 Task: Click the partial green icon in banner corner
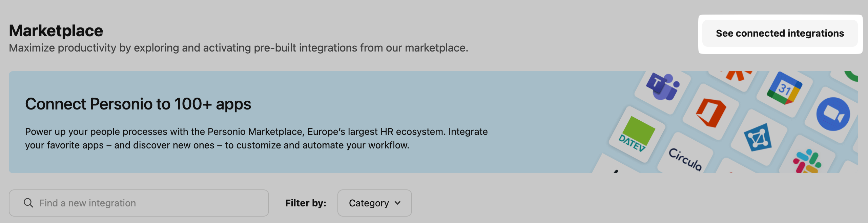coord(852,76)
